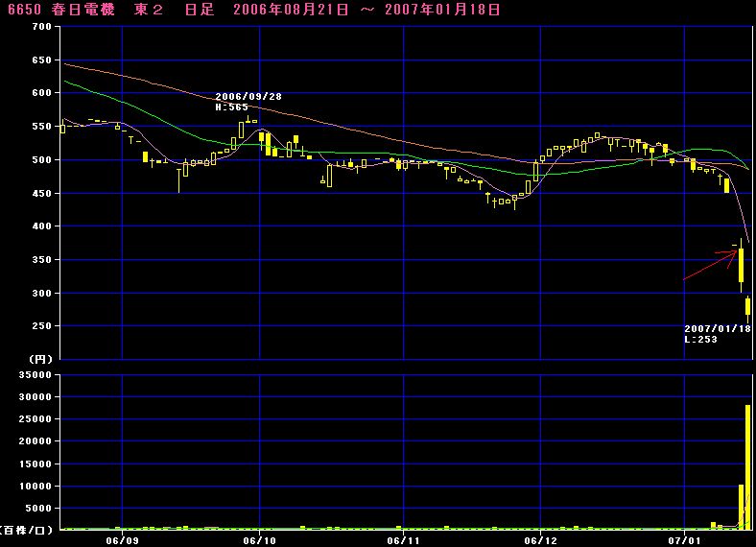Viewport: 756px width, 547px height.
Task: Click the H:565 high price annotation
Action: tap(231, 107)
